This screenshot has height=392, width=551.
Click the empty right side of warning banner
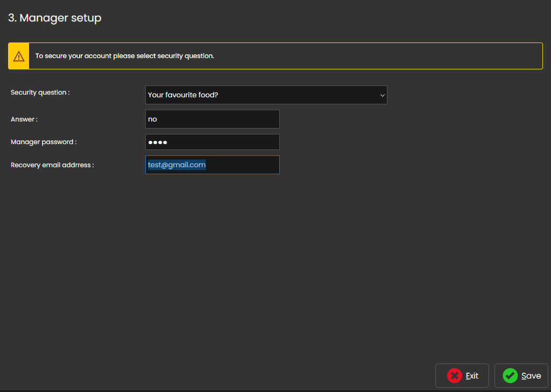(404, 56)
